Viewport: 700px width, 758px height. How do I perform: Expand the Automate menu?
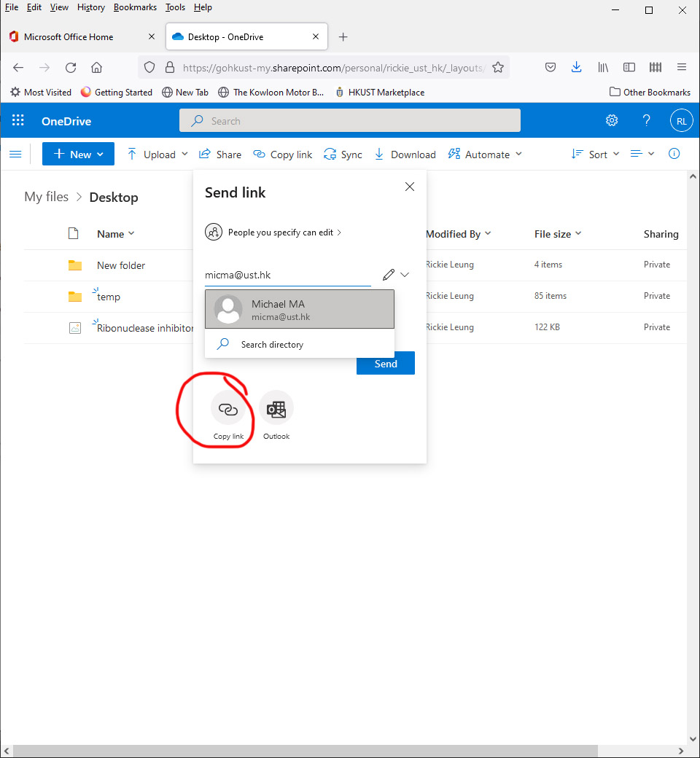tap(485, 154)
